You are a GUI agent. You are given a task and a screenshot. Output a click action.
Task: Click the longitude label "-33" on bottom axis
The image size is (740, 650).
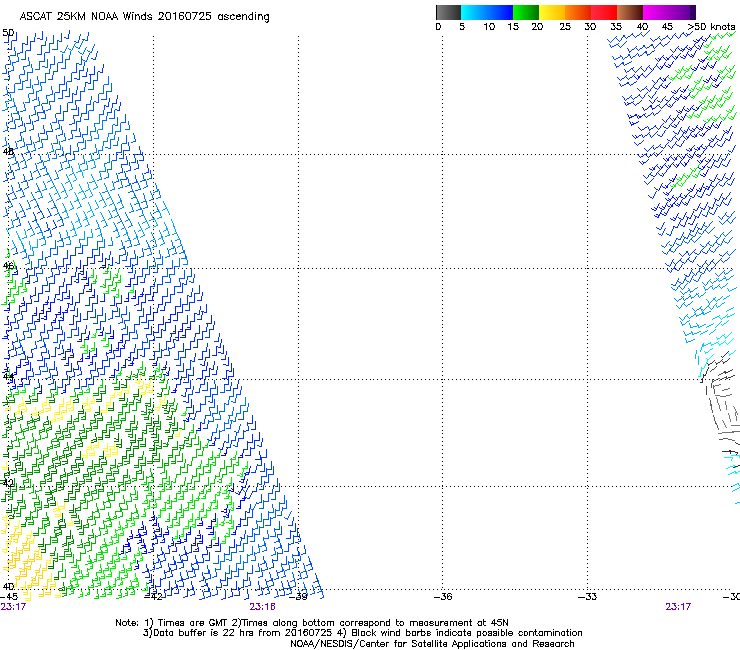tap(588, 597)
